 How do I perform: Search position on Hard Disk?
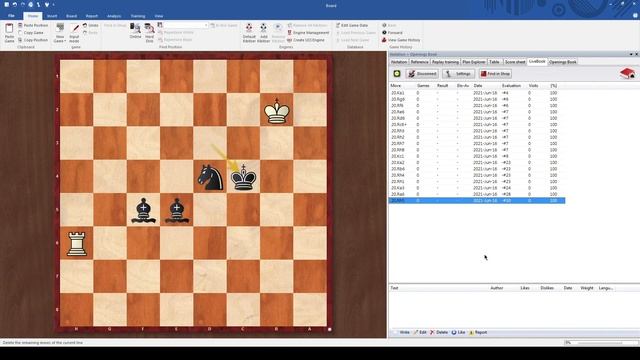(149, 33)
